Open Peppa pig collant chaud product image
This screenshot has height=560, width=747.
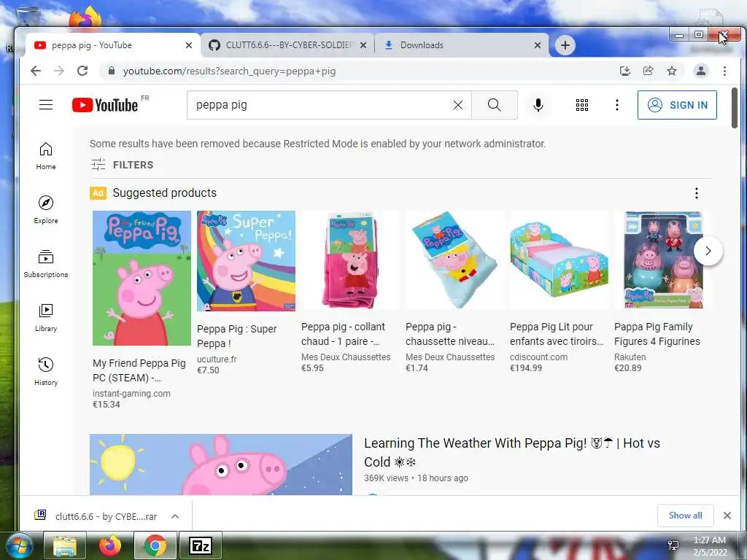(x=350, y=260)
